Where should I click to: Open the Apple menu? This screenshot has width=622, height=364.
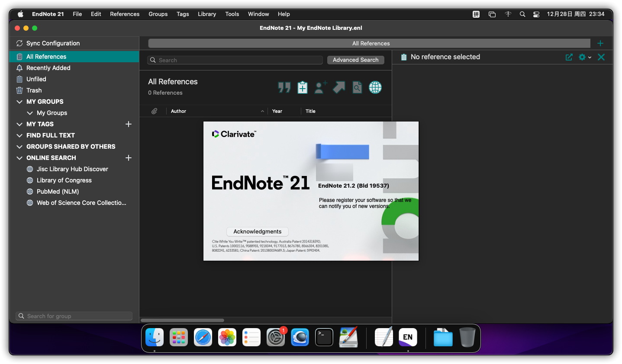click(x=20, y=14)
